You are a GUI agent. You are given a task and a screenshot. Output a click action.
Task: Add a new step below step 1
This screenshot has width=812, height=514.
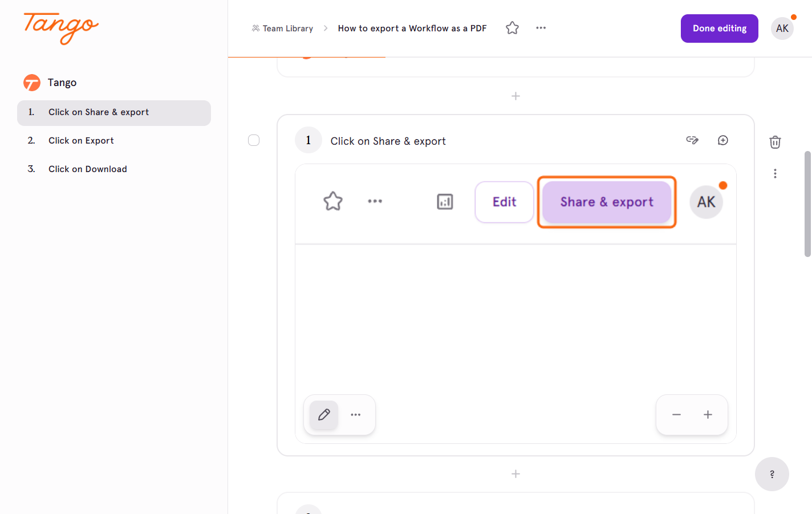pyautogui.click(x=515, y=474)
